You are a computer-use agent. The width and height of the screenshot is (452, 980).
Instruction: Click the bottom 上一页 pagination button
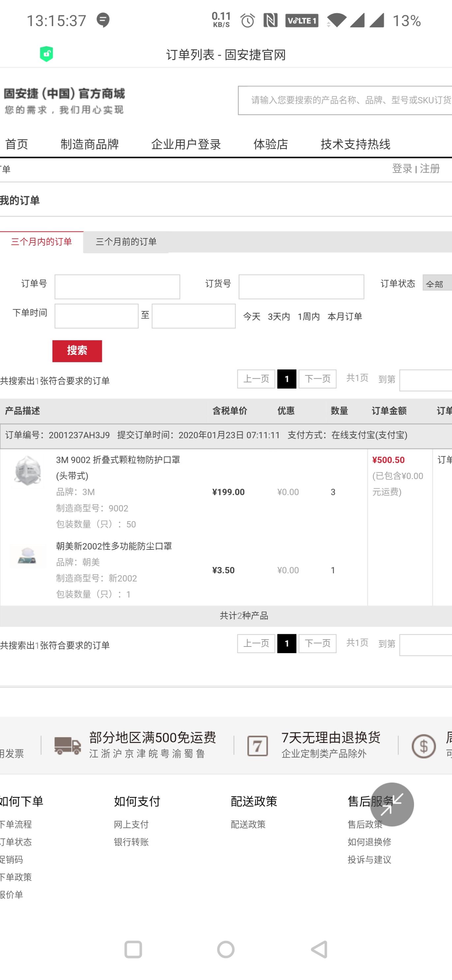click(x=256, y=643)
